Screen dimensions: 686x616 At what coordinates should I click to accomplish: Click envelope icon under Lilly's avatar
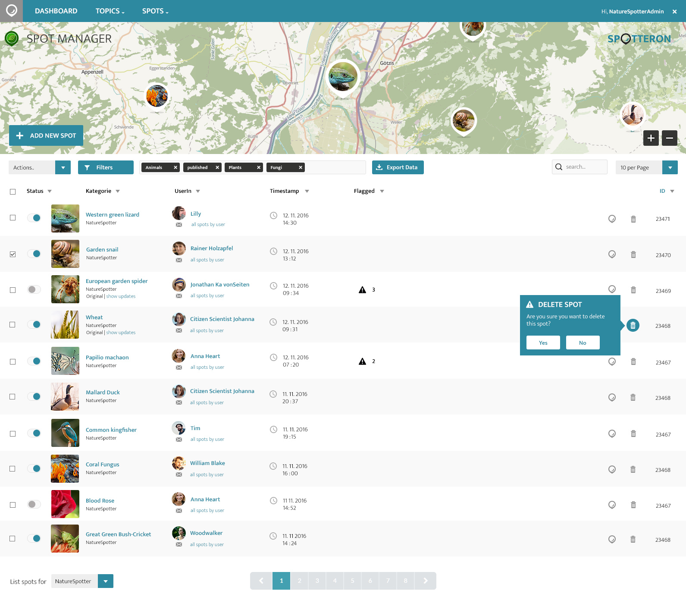pos(179,225)
